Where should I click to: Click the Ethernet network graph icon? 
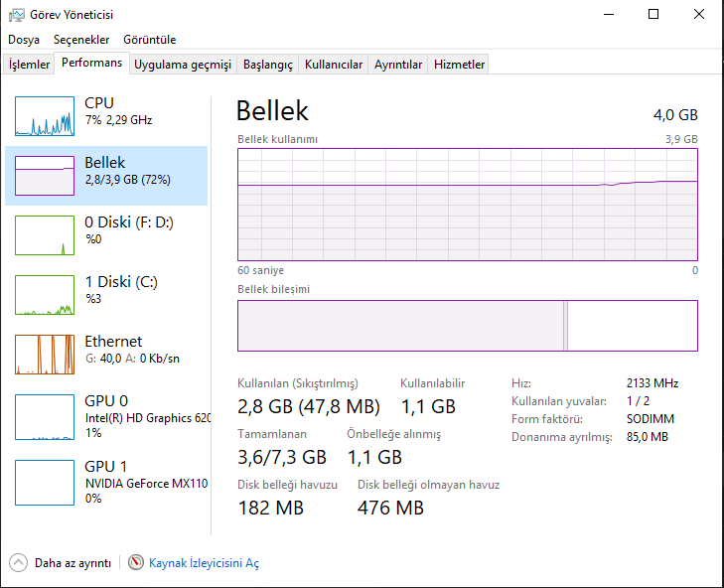(x=45, y=355)
